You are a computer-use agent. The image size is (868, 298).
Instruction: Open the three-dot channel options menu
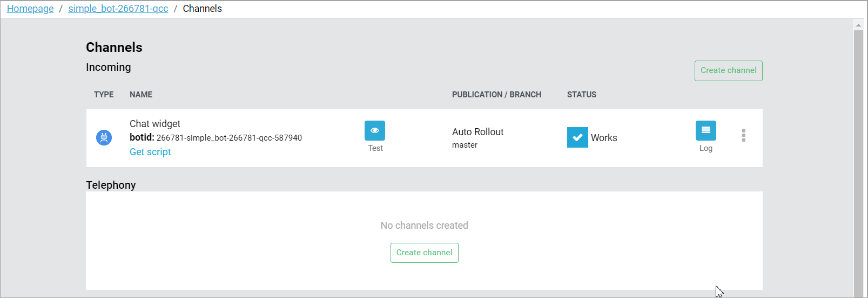[x=743, y=135]
